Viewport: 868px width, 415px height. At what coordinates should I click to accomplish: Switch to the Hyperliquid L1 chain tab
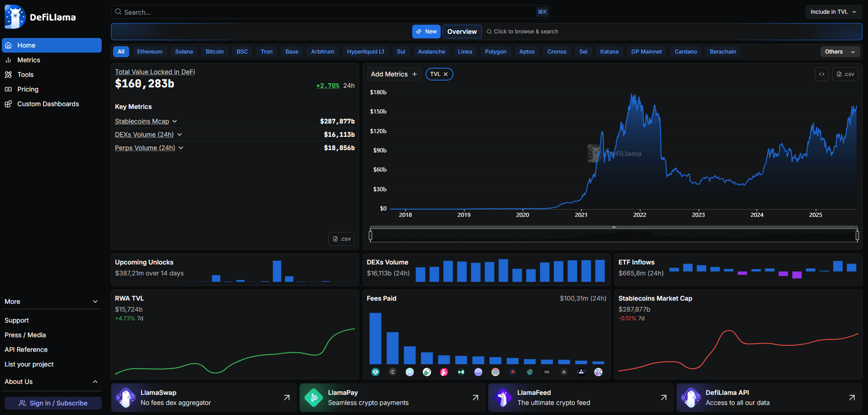click(x=366, y=52)
